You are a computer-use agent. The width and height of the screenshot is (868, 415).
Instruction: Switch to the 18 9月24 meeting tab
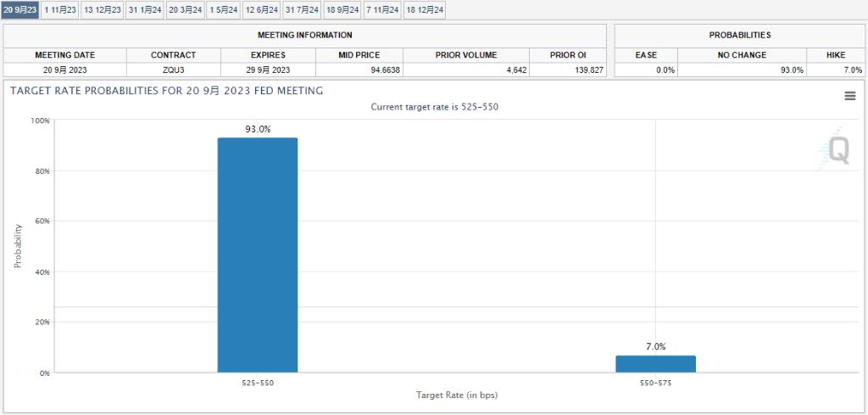(x=342, y=10)
